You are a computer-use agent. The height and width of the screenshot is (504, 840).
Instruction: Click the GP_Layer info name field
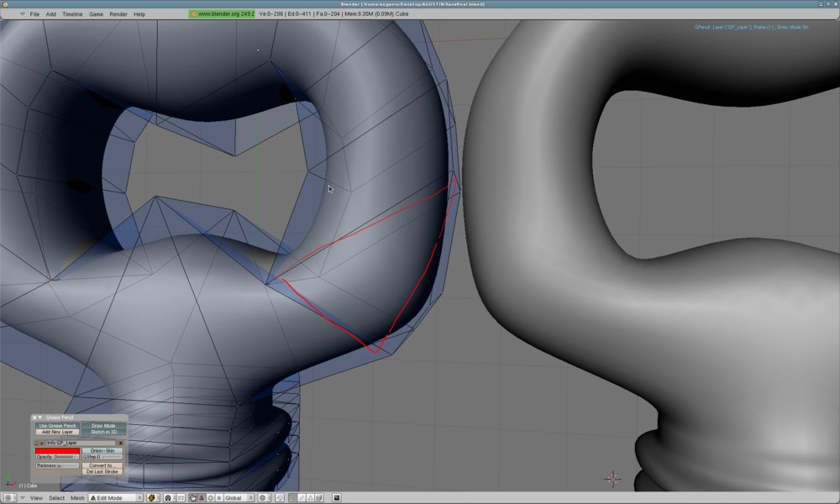coord(81,443)
